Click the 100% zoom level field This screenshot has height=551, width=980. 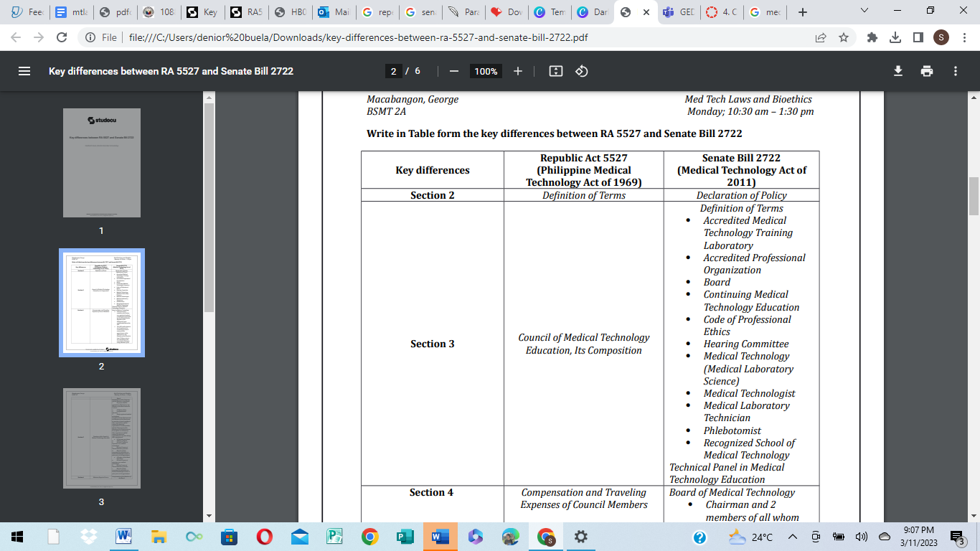pos(486,71)
